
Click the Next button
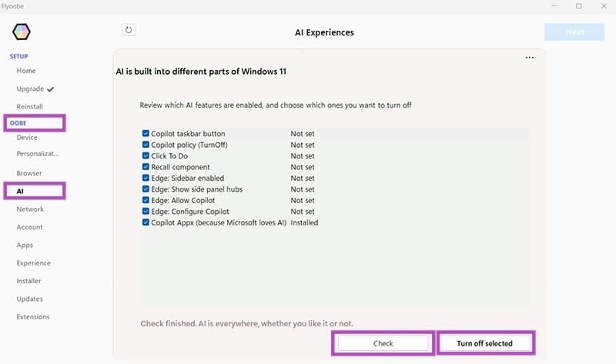(574, 32)
